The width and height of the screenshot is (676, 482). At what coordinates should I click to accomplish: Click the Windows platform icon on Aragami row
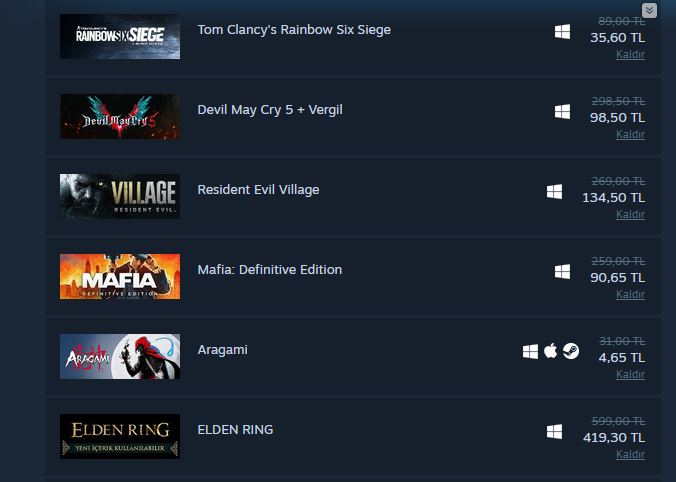tap(530, 351)
